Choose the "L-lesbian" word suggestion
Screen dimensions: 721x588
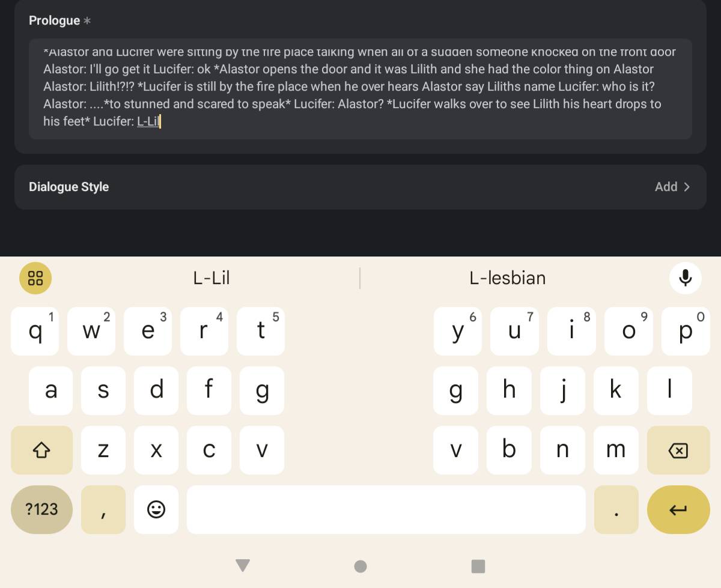pos(508,278)
